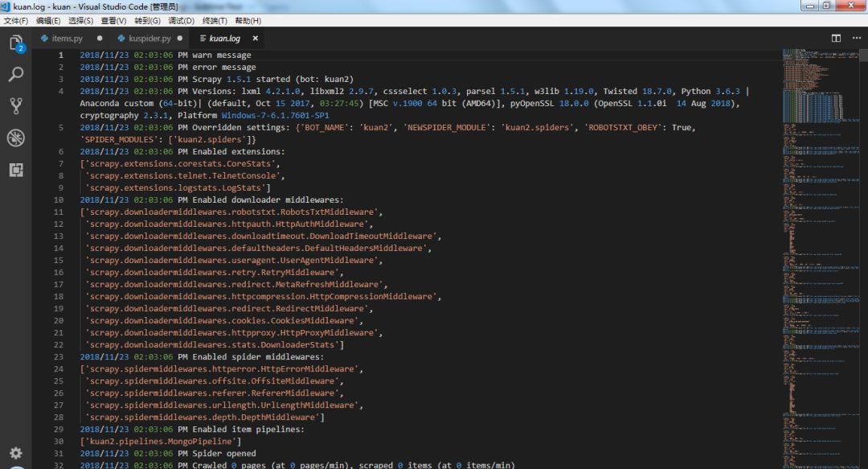This screenshot has width=868, height=469.
Task: Open the 选择(S) menu
Action: coord(81,20)
